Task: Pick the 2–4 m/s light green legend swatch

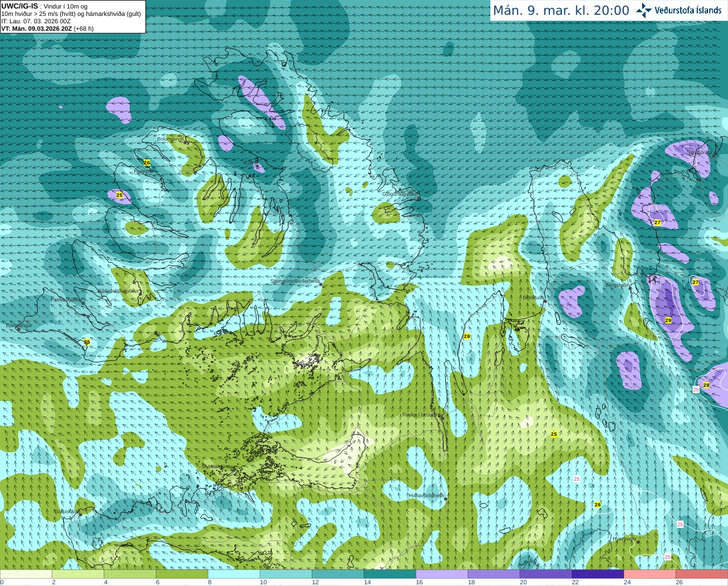Action: coord(78,574)
